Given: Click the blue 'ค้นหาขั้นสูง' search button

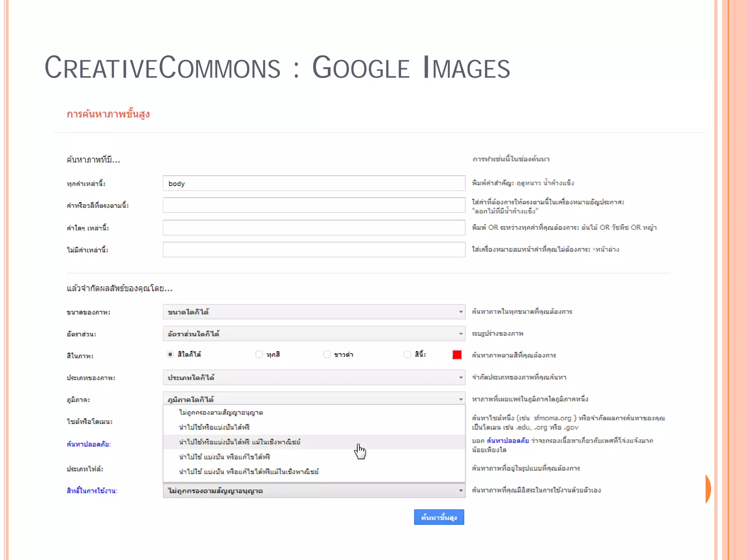Looking at the screenshot, I should [439, 517].
